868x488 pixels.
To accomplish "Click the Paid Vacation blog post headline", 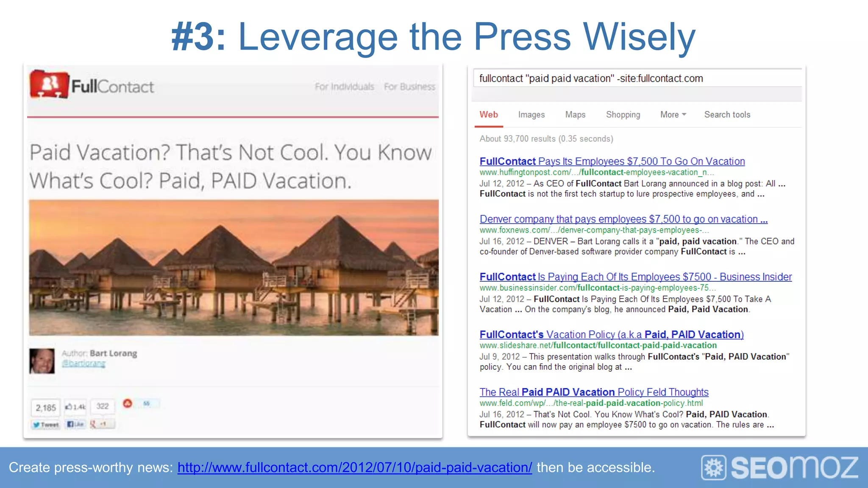I will [x=231, y=166].
